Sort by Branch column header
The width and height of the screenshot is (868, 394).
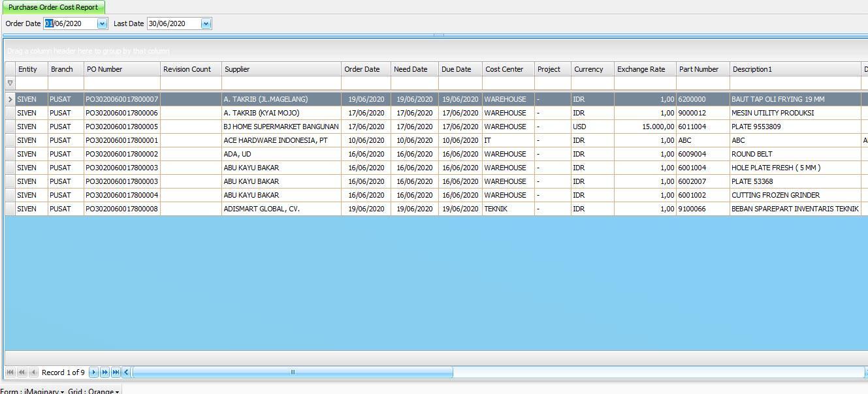66,69
